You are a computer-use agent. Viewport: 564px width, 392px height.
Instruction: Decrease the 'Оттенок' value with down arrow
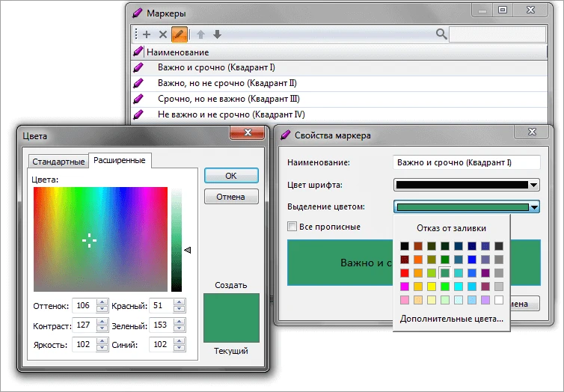[102, 309]
